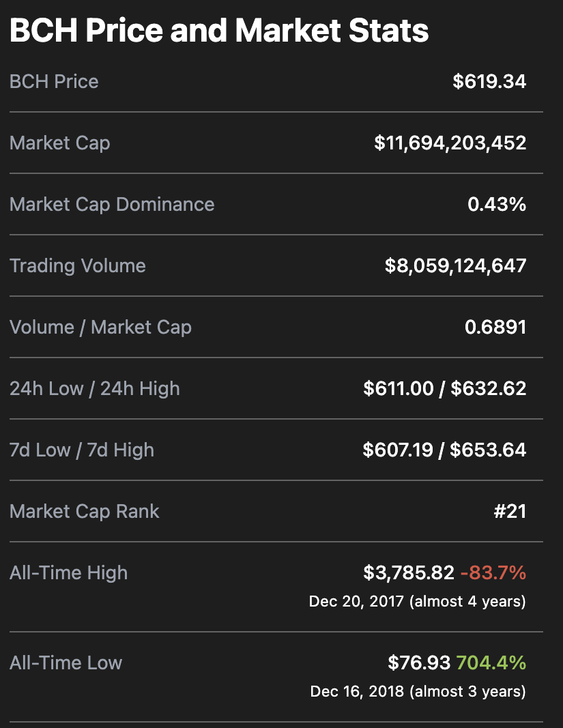This screenshot has height=728, width=563.
Task: Click the Dec 16, 2018 date text
Action: (x=357, y=691)
